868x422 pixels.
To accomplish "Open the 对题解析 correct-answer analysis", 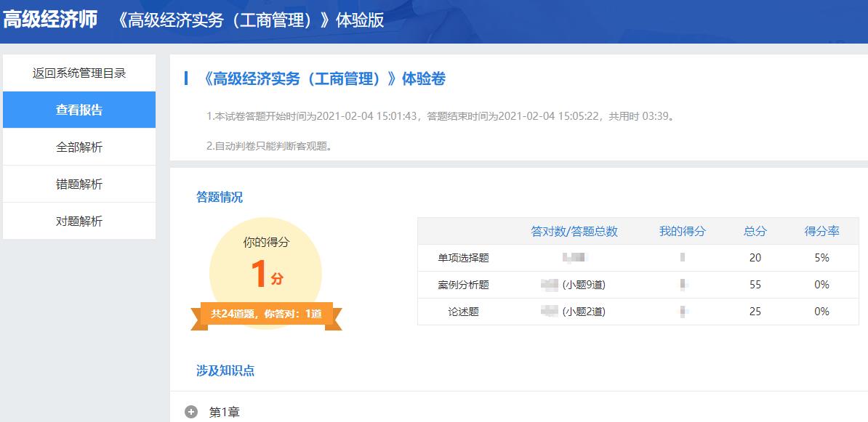I will (x=79, y=220).
